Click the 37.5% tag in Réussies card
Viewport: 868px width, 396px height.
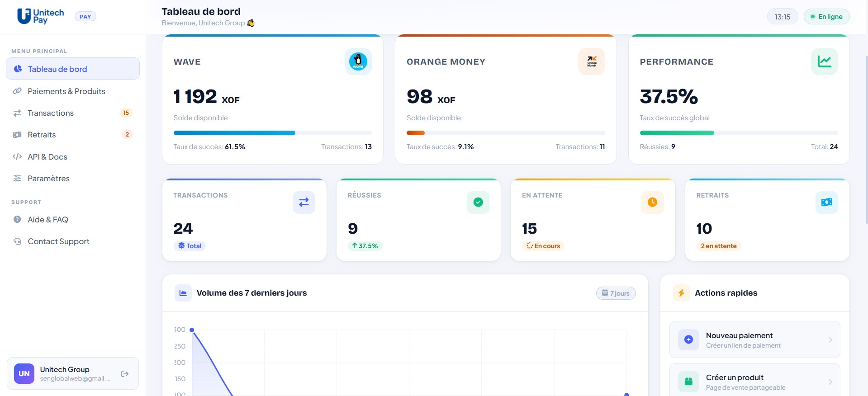tap(365, 246)
